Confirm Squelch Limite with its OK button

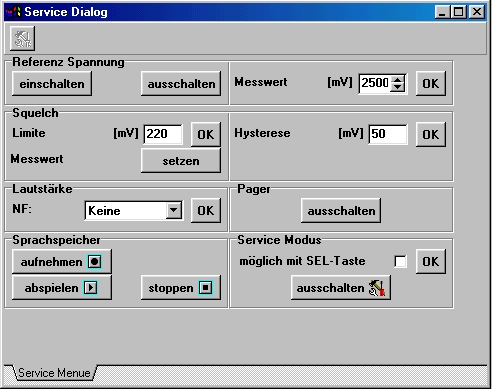pos(206,134)
